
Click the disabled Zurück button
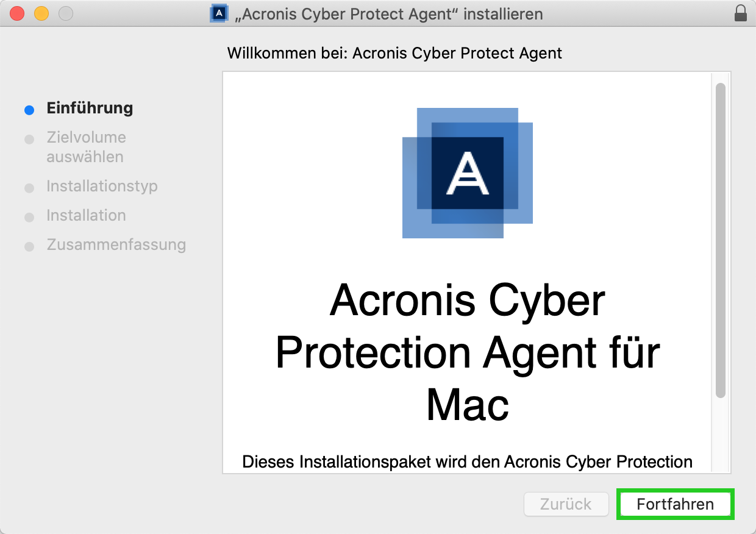pos(566,504)
